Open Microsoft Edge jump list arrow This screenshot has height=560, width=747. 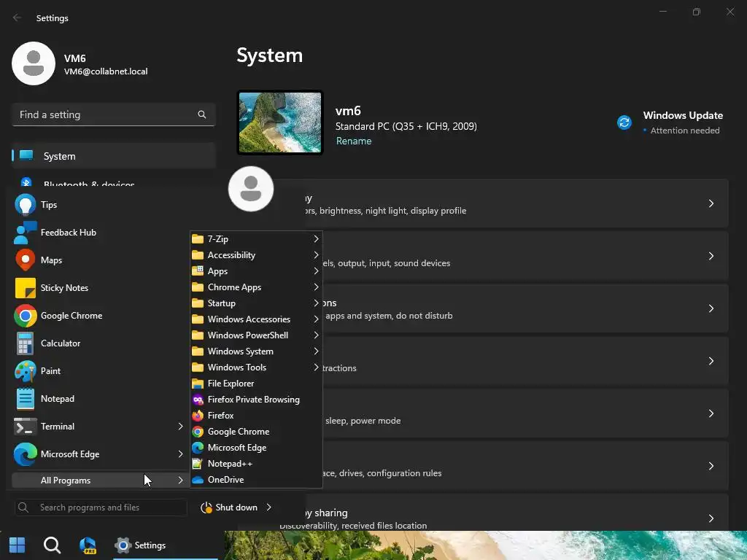pos(181,454)
